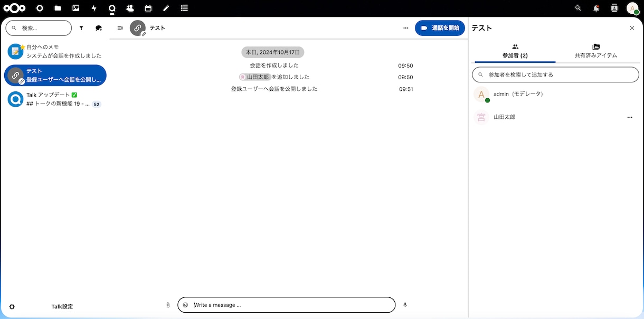Switch to the 共有済みアイテム tab
This screenshot has height=319, width=644.
pos(596,51)
